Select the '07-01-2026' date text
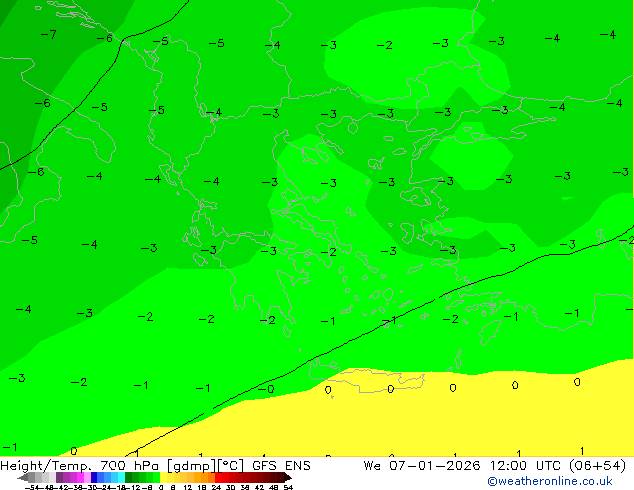 [x=435, y=466]
